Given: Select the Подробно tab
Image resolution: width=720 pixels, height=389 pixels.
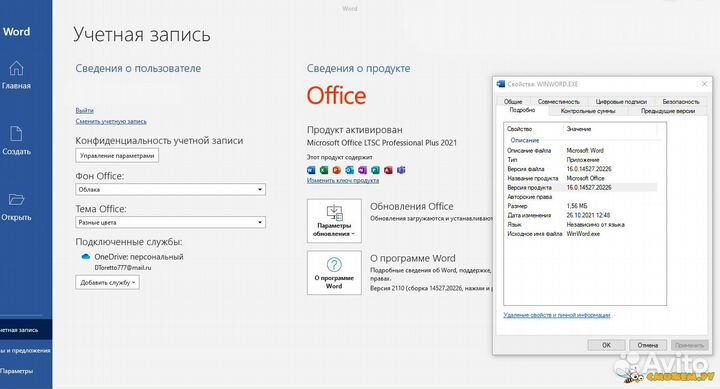Looking at the screenshot, I should (x=522, y=110).
